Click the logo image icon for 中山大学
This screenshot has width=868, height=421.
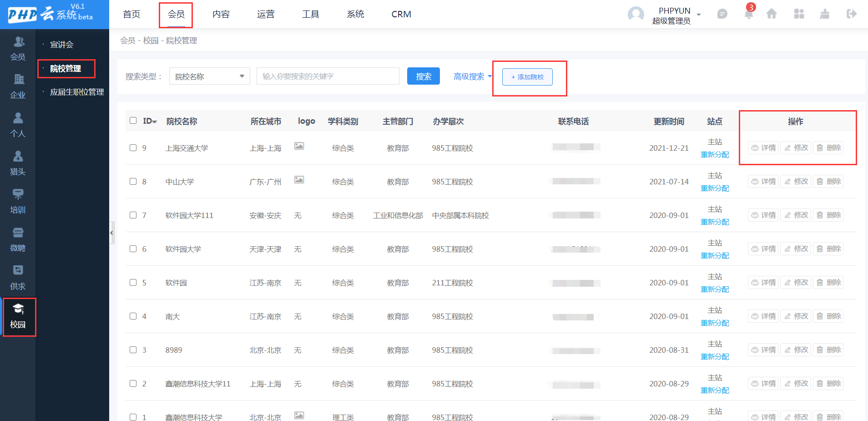tap(299, 180)
